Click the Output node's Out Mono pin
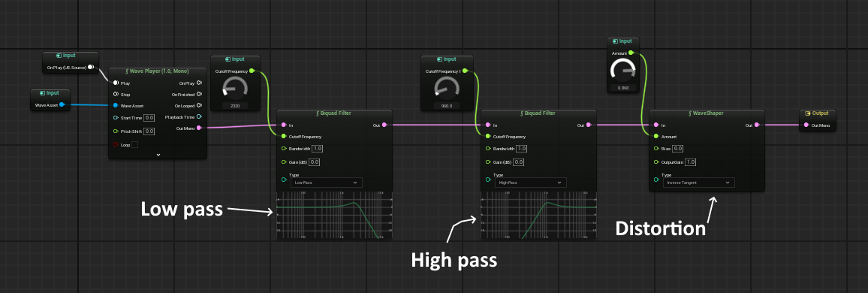Viewport: 868px width, 293px height. click(x=806, y=125)
